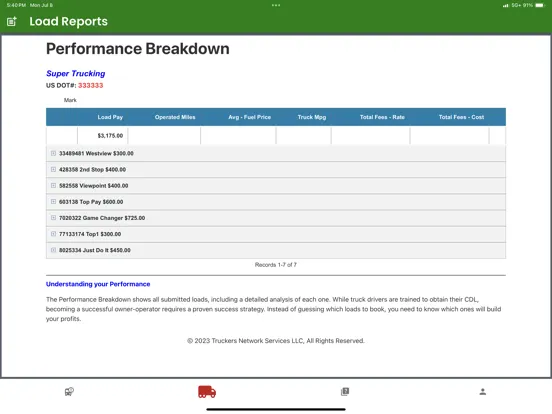552x414 pixels.
Task: Open the dispatcher tab in the bottom bar
Action: click(x=69, y=391)
